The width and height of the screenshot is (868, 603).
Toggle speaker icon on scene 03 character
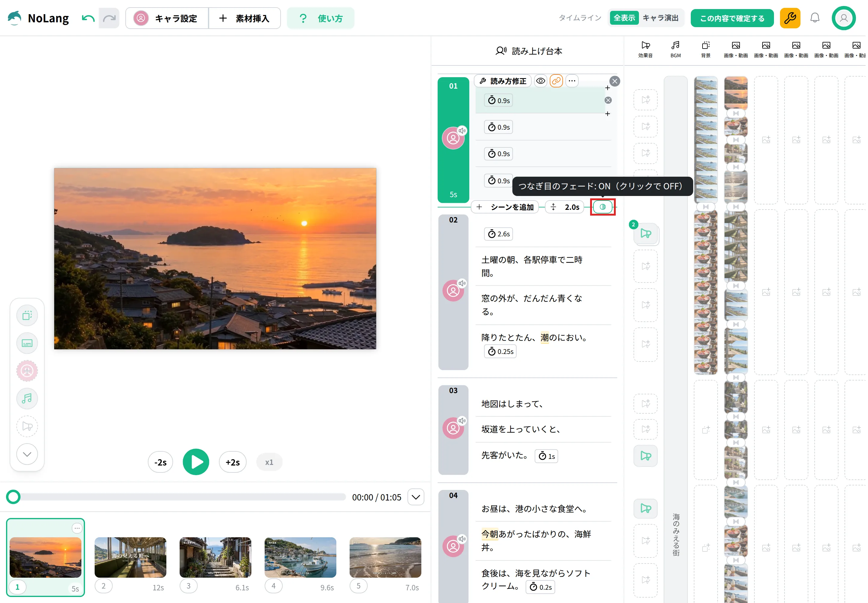coord(462,421)
